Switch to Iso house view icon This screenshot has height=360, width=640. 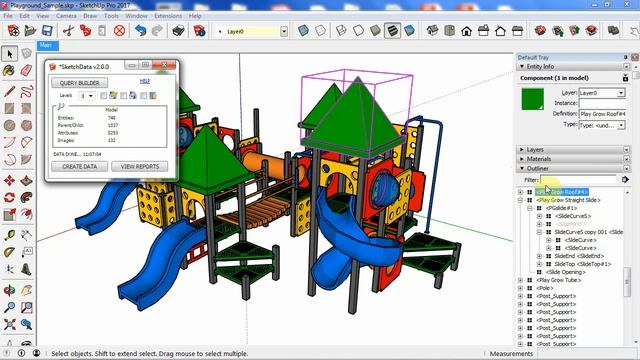(x=432, y=31)
